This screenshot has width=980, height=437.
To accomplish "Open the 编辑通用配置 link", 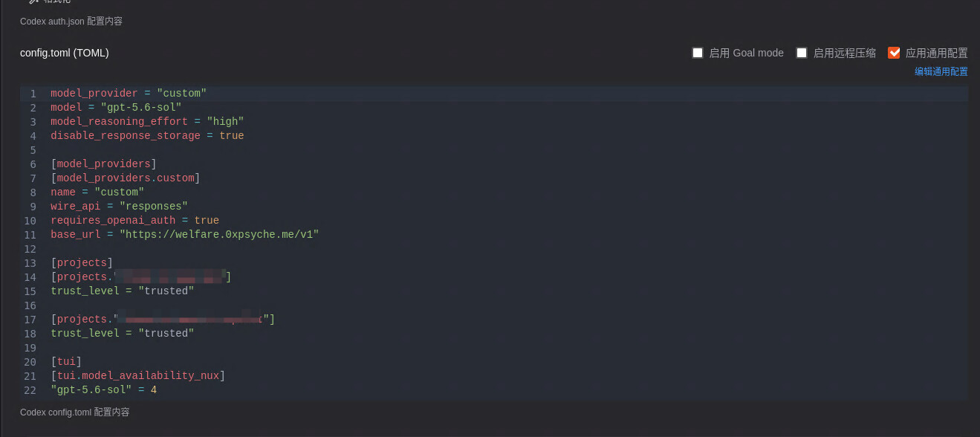I will click(x=941, y=71).
